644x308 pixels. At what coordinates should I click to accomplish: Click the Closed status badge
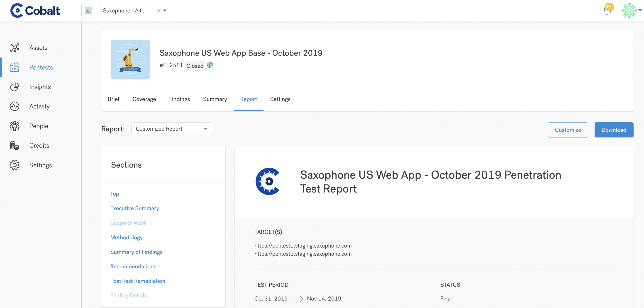point(195,66)
